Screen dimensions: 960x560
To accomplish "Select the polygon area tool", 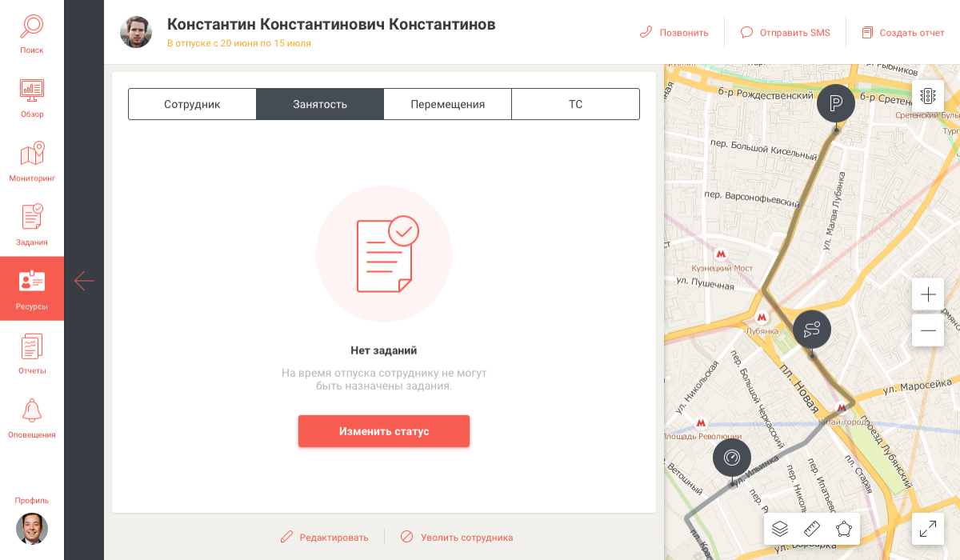I will pyautogui.click(x=843, y=528).
